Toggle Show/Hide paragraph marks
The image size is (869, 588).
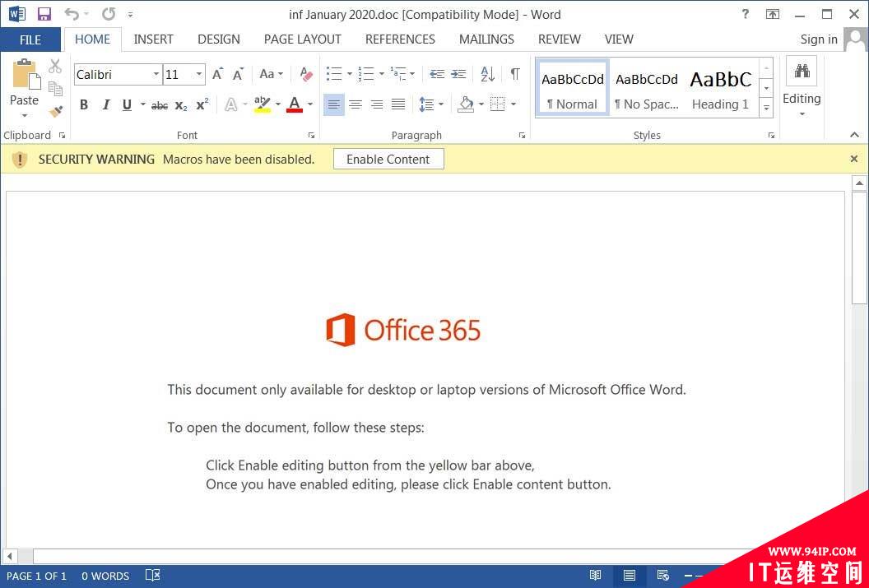tap(515, 74)
